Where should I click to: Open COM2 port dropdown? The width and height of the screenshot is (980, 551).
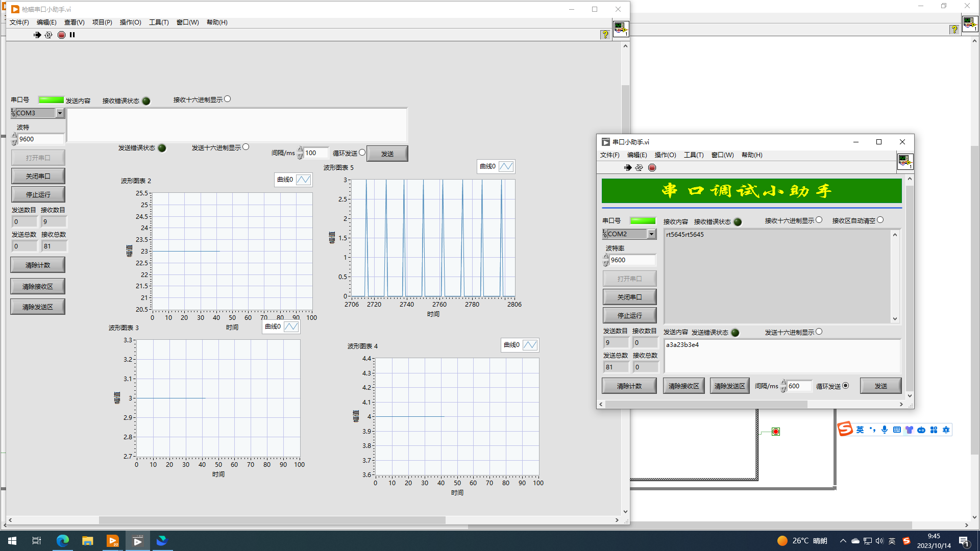point(651,234)
